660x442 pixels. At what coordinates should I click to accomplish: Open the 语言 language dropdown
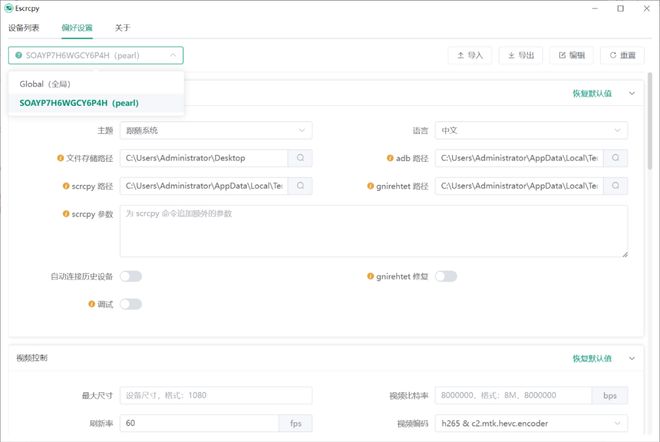click(531, 130)
